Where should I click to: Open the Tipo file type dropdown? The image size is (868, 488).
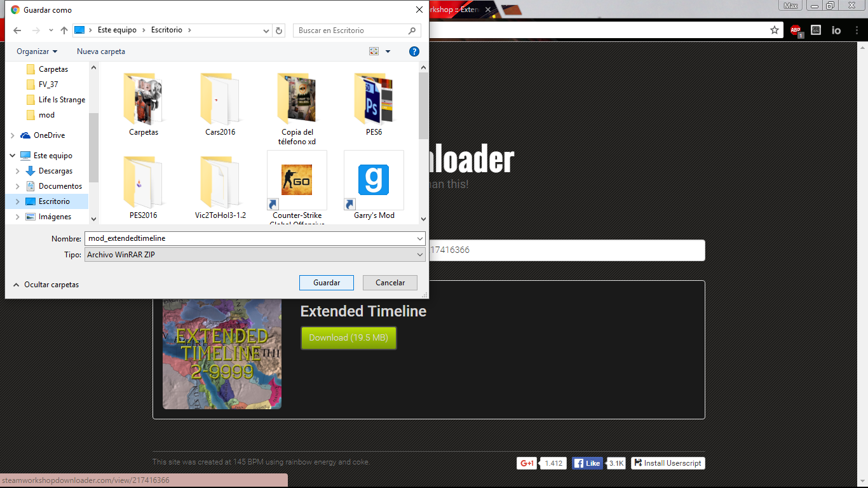pos(420,254)
